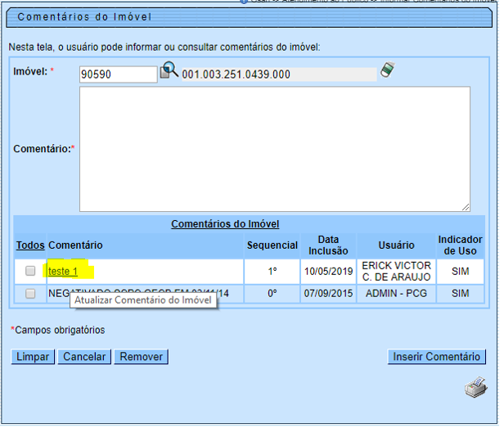504x428 pixels.
Task: Click the Usuário column header
Action: (396, 246)
